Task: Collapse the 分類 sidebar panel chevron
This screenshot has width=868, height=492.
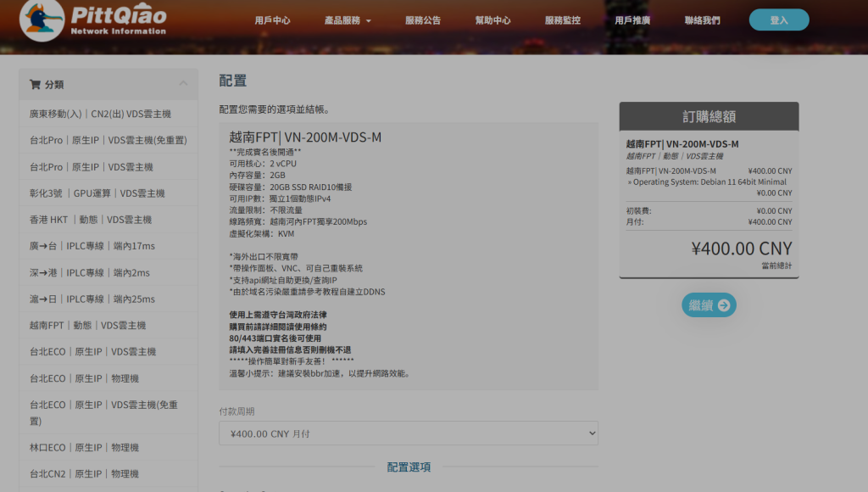Action: point(183,83)
